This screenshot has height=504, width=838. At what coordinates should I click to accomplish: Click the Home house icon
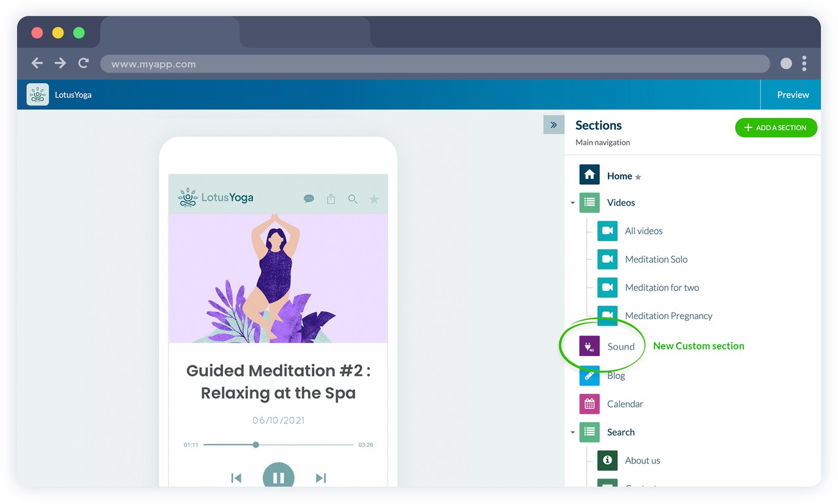[589, 175]
